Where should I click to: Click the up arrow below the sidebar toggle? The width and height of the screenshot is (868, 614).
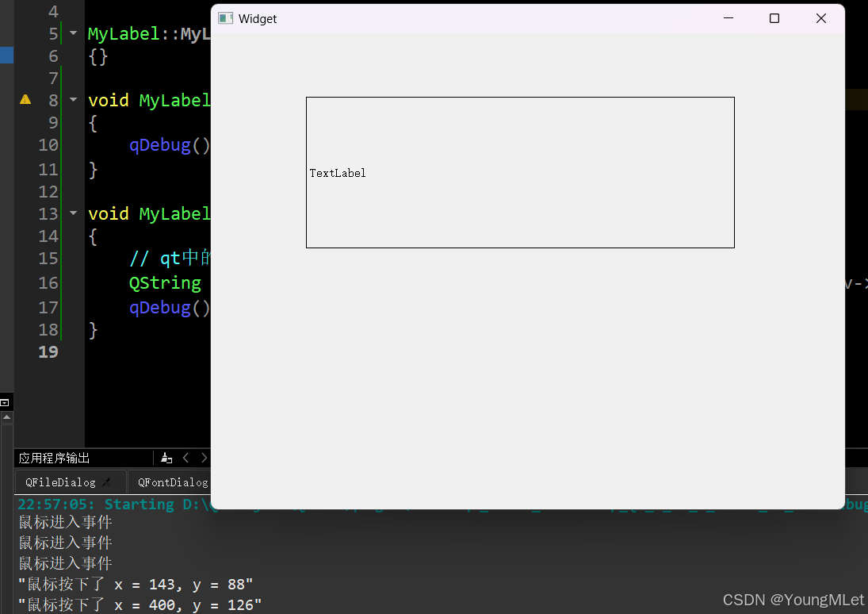tap(6, 416)
